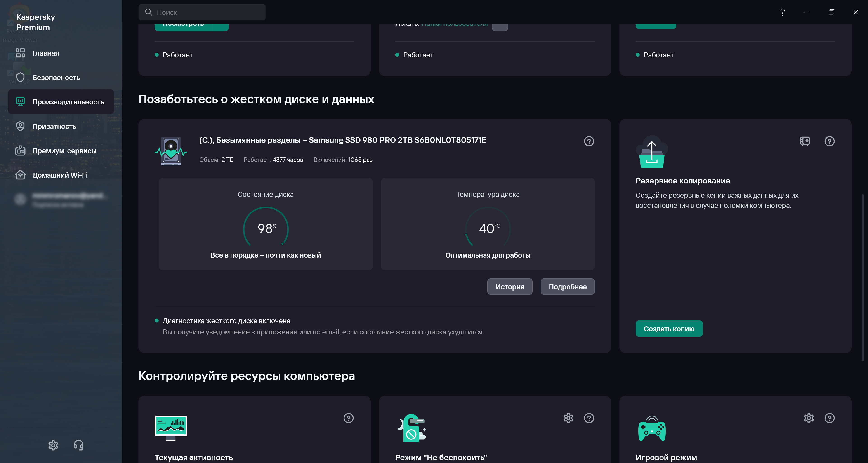Screen dimensions: 868x463
Task: Open settings gear for Игровой режим
Action: click(809, 418)
